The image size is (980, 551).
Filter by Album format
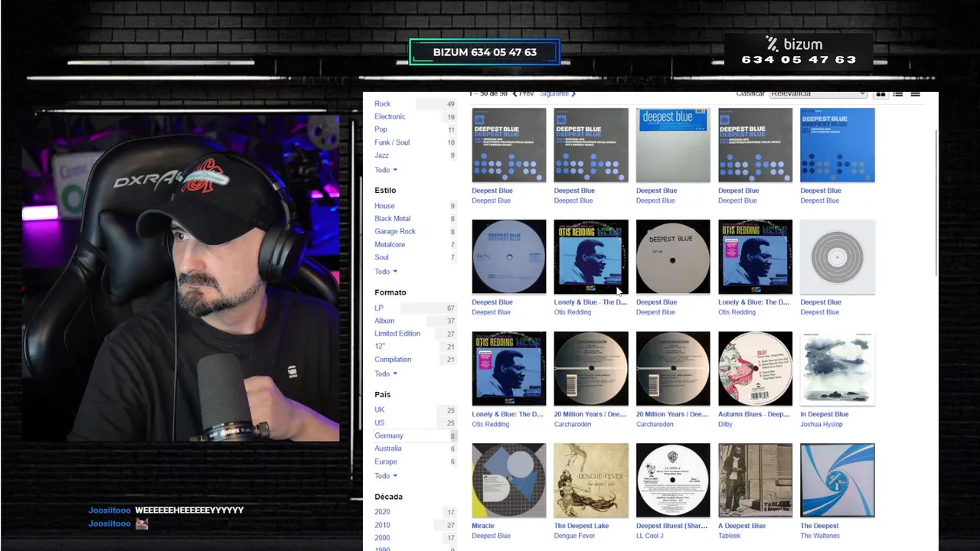click(x=384, y=321)
